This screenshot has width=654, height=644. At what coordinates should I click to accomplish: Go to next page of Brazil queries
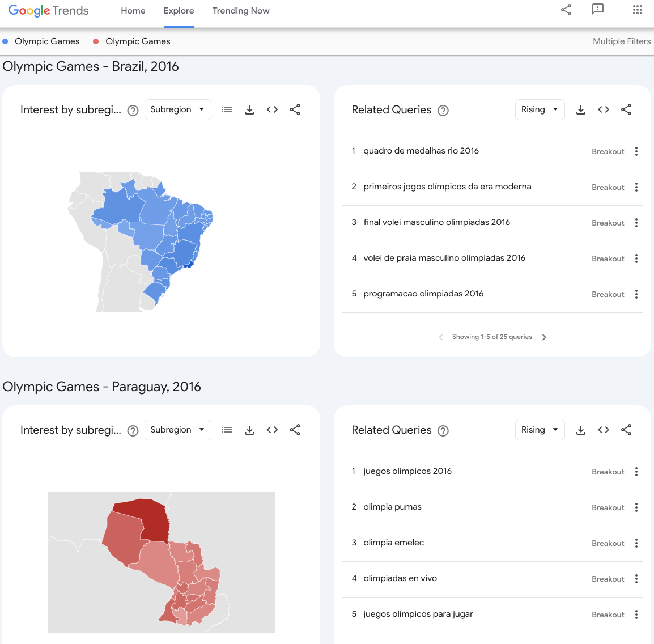pos(544,337)
